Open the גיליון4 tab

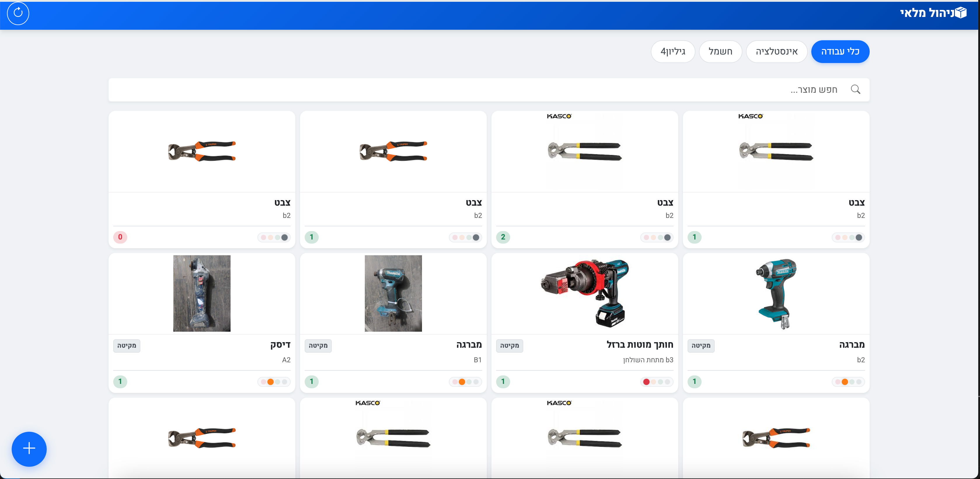click(673, 52)
